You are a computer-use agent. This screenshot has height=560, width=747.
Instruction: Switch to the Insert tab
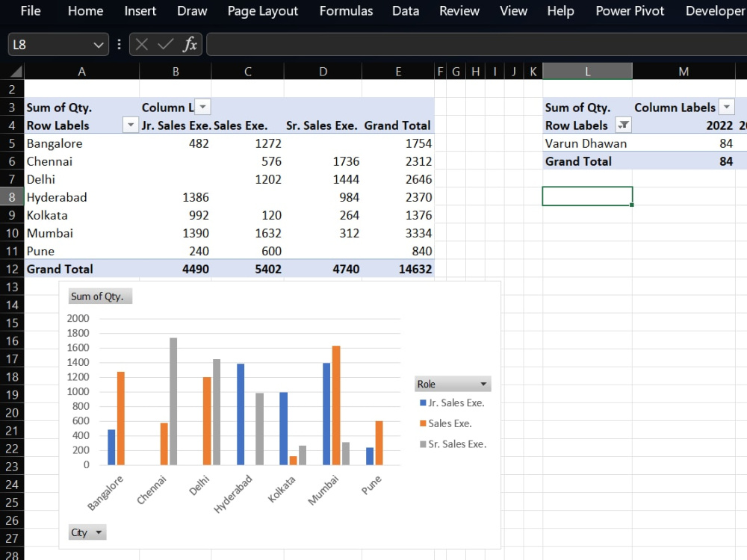click(x=140, y=11)
